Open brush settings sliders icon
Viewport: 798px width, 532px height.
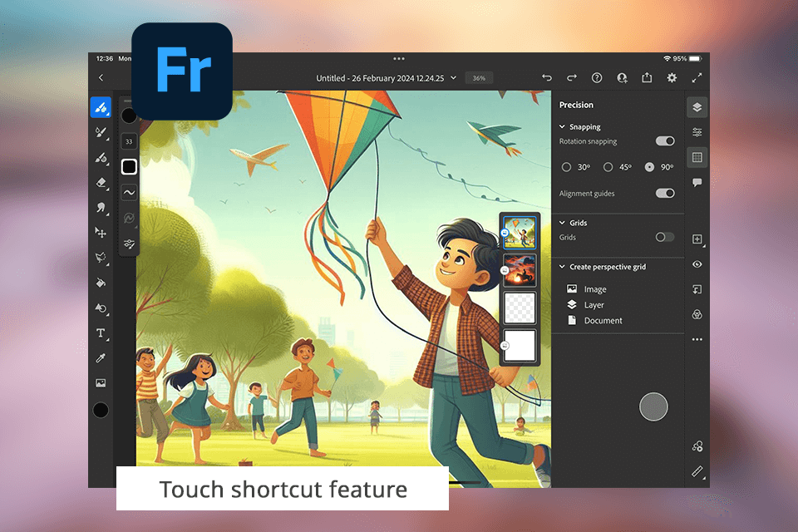[129, 244]
